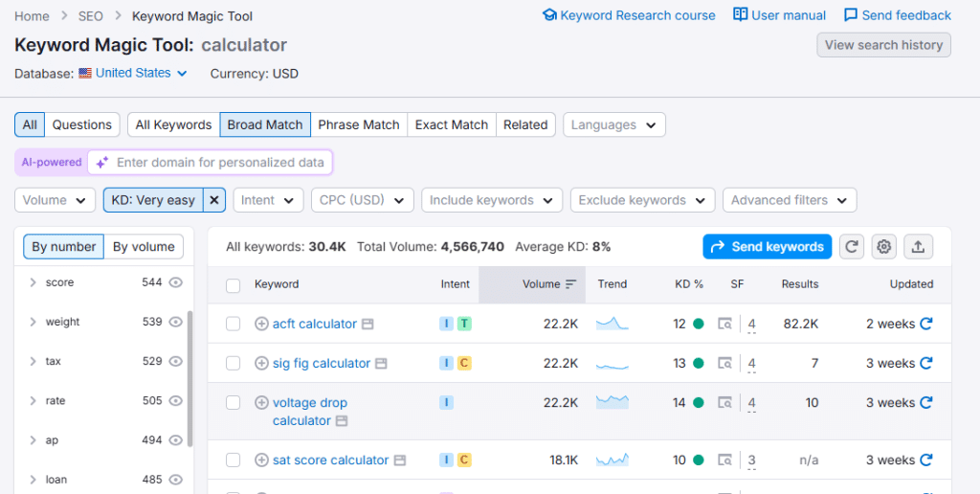This screenshot has width=980, height=494.
Task: Expand the loan keyword group
Action: (x=33, y=480)
